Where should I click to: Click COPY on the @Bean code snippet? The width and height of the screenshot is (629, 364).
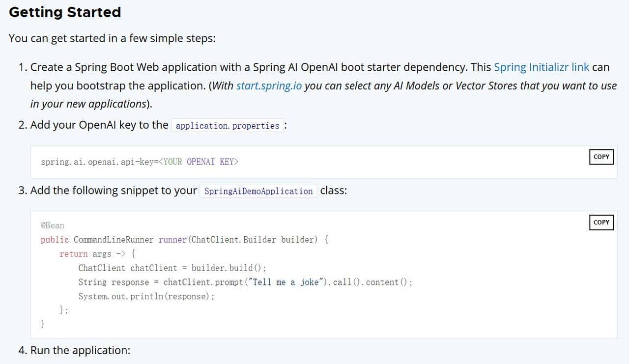click(x=600, y=223)
